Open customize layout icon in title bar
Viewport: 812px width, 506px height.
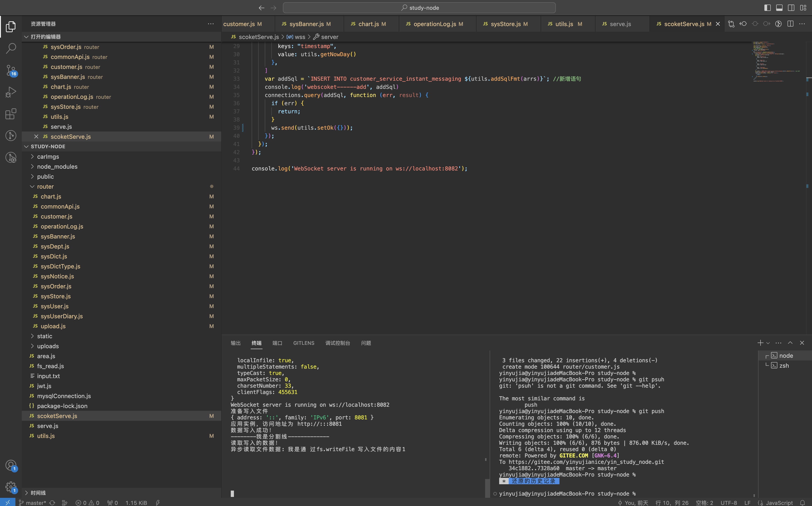tap(803, 8)
